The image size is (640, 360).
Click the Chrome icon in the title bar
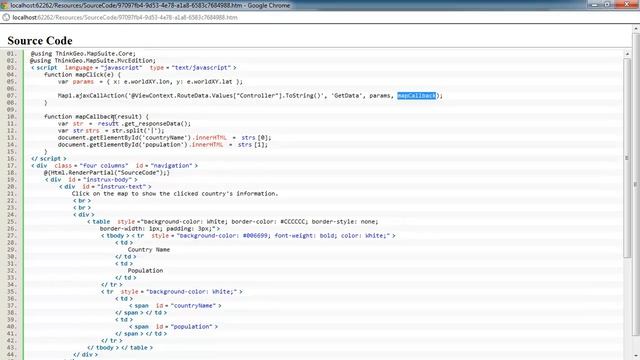tap(5, 5)
